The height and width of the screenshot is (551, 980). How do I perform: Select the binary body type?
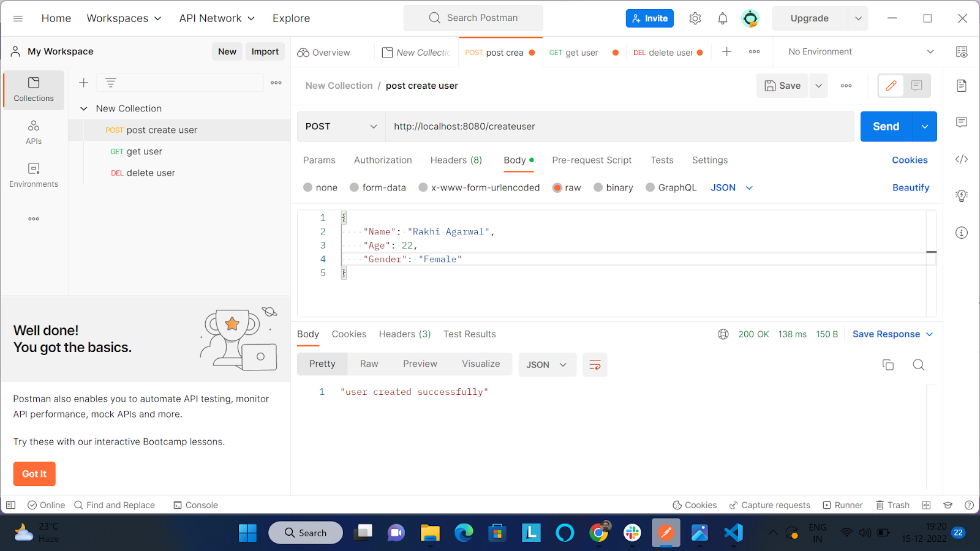click(613, 187)
